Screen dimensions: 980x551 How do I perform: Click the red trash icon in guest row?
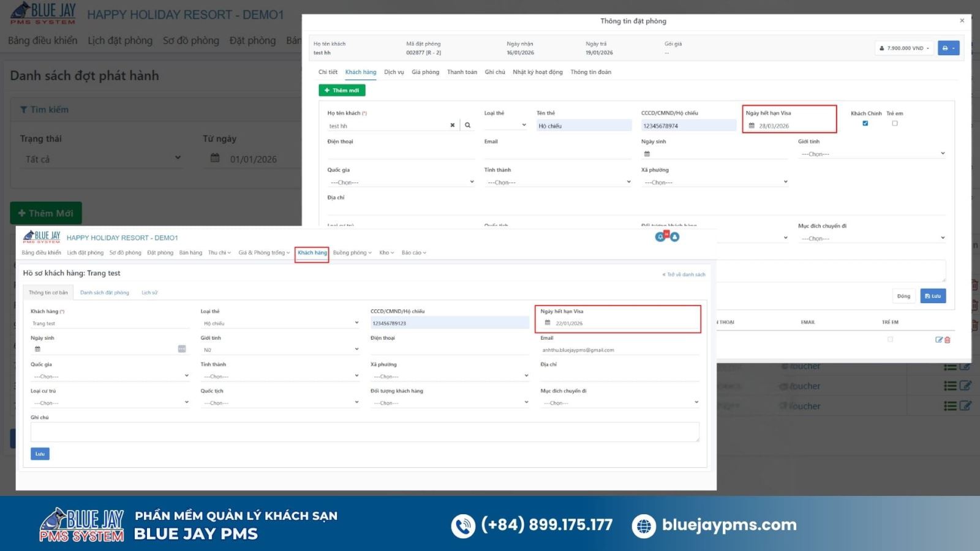(x=948, y=340)
